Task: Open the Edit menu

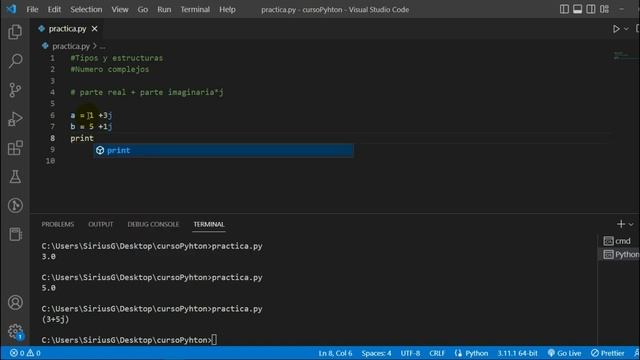Action: [x=54, y=9]
